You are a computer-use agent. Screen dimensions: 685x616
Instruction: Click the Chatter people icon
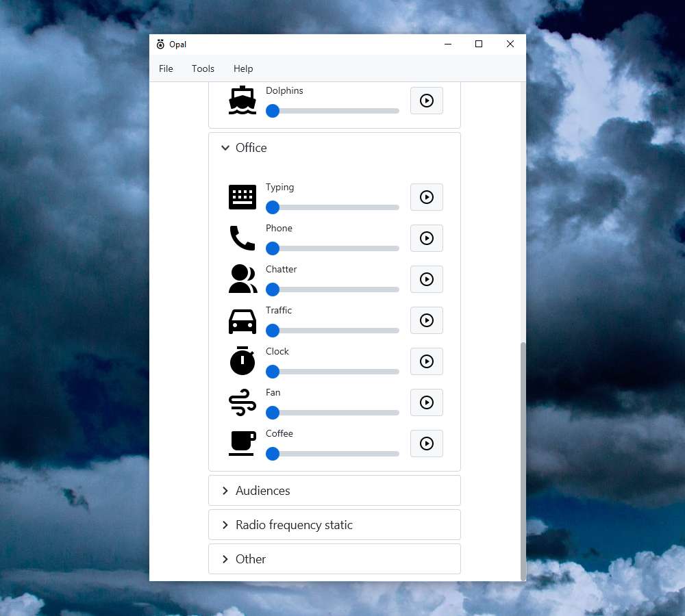(243, 279)
